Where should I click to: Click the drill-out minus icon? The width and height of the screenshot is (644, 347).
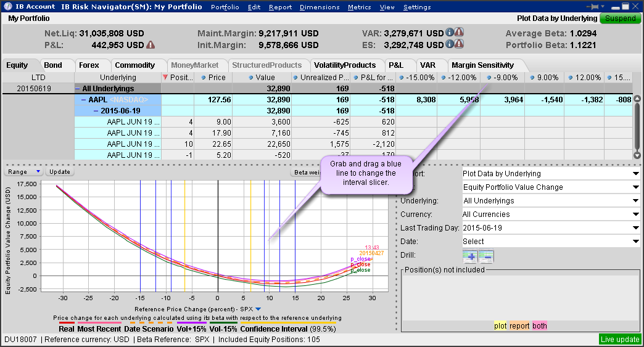[486, 256]
